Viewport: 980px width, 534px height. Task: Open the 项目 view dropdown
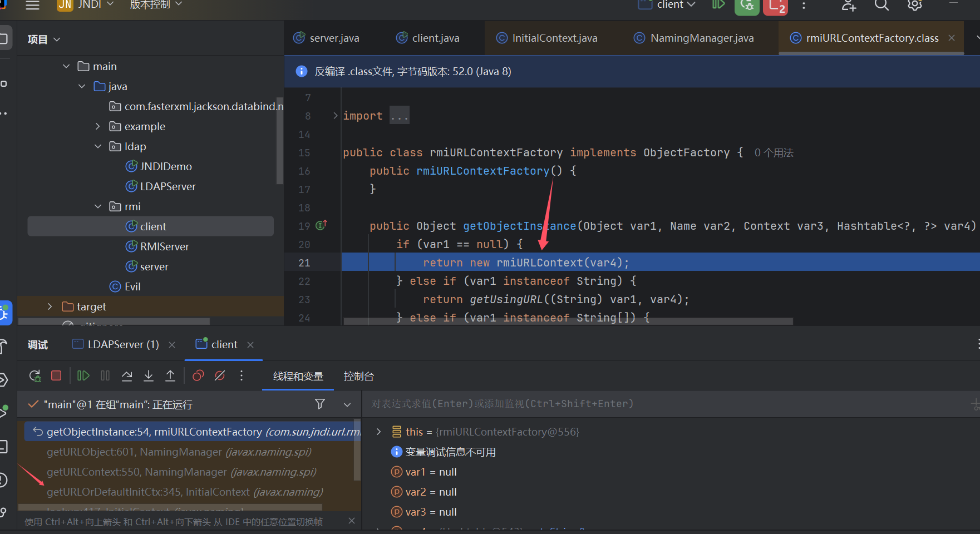[44, 39]
